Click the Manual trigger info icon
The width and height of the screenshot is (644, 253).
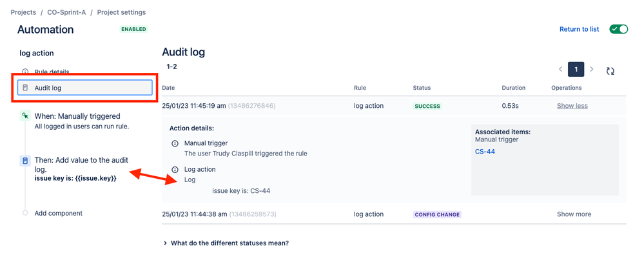(x=175, y=143)
